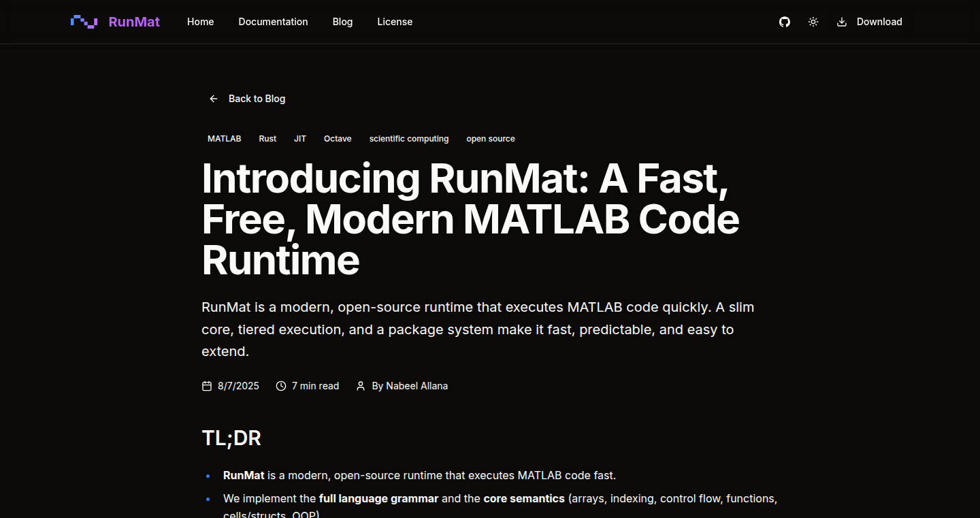Click the RunMat pixel logo icon
Image resolution: width=980 pixels, height=518 pixels.
[84, 22]
